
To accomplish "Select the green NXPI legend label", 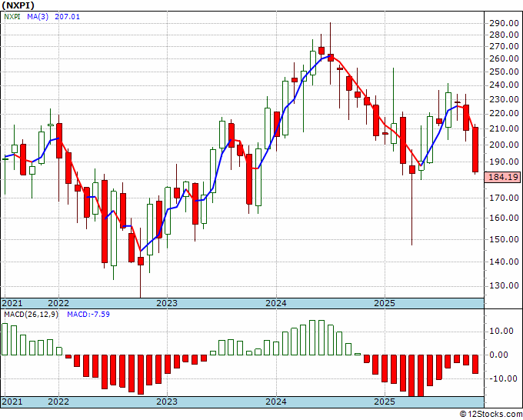I will pos(12,16).
